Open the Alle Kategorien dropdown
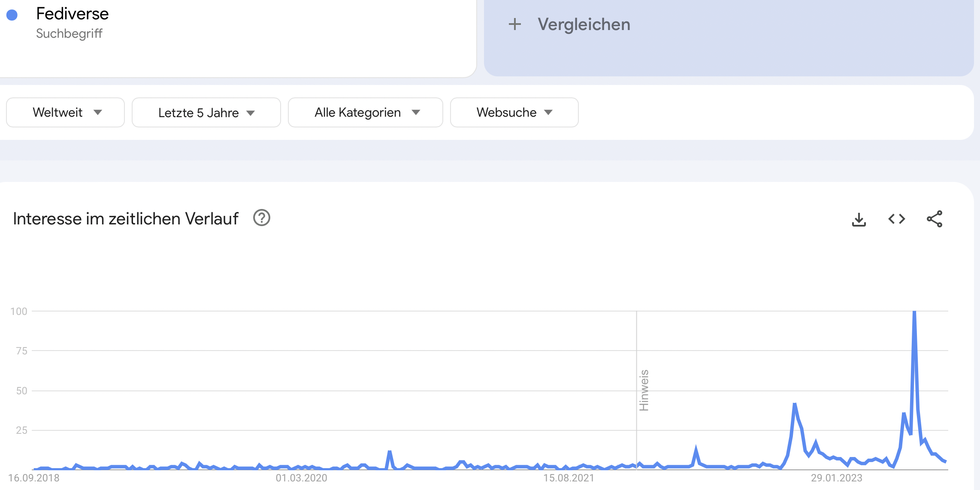 (x=366, y=112)
